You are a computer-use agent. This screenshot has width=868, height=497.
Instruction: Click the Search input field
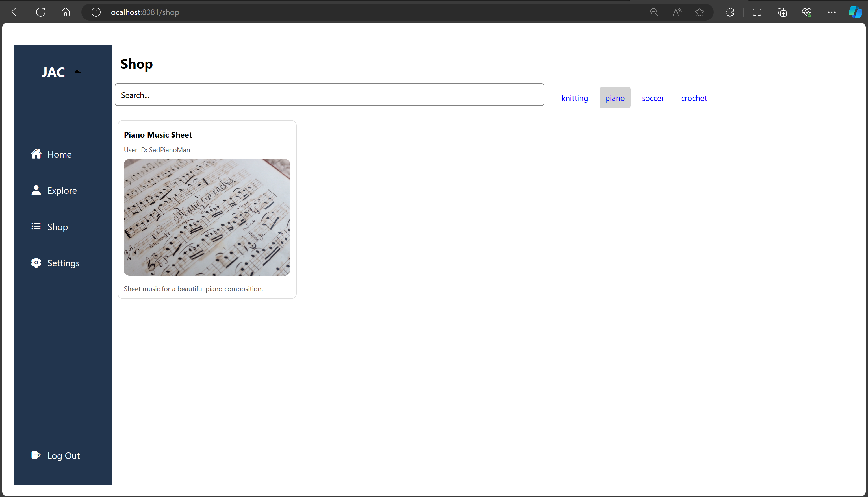click(x=329, y=95)
